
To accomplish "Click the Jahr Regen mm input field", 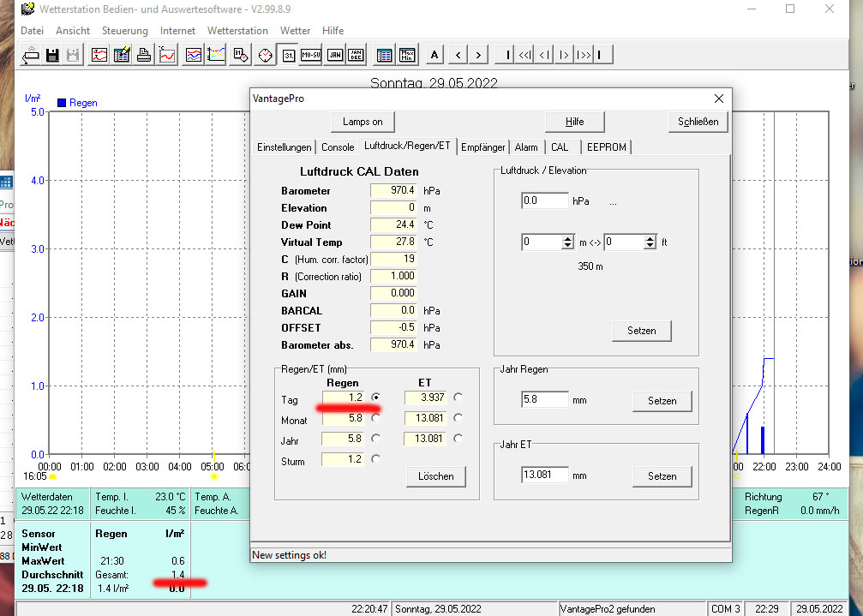I will (545, 399).
